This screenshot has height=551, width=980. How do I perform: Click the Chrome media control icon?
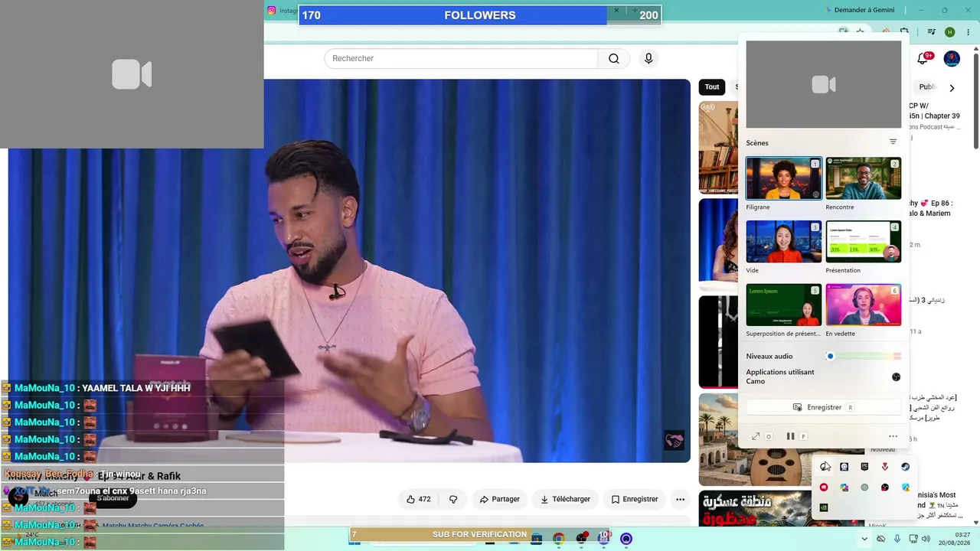[x=931, y=32]
